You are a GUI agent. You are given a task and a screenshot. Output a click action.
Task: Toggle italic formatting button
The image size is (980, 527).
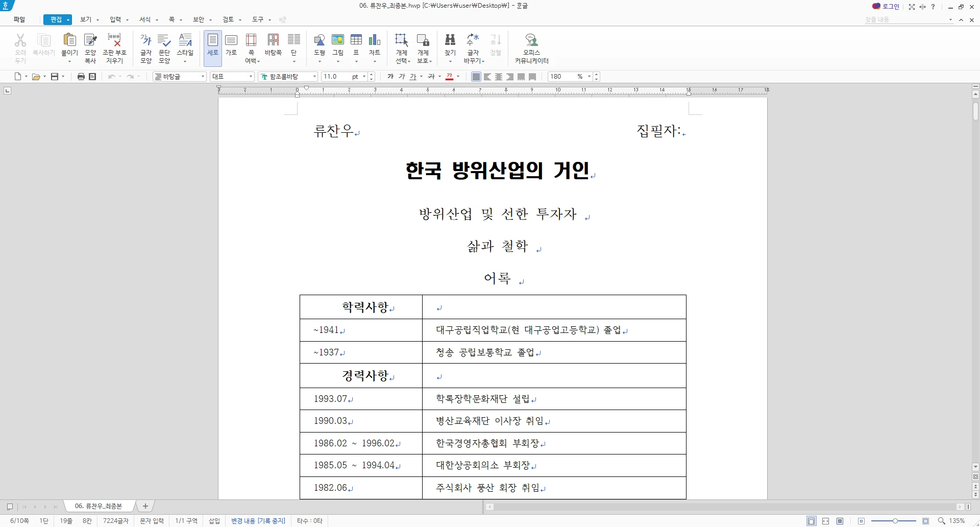point(402,77)
